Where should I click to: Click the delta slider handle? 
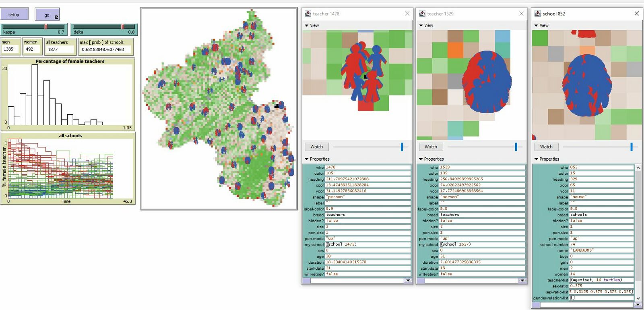pyautogui.click(x=122, y=27)
